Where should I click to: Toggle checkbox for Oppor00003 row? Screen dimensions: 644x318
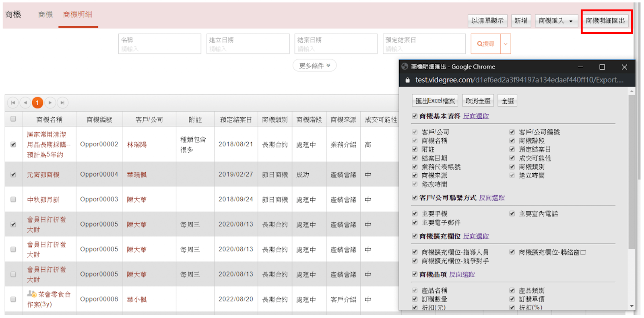coord(13,200)
